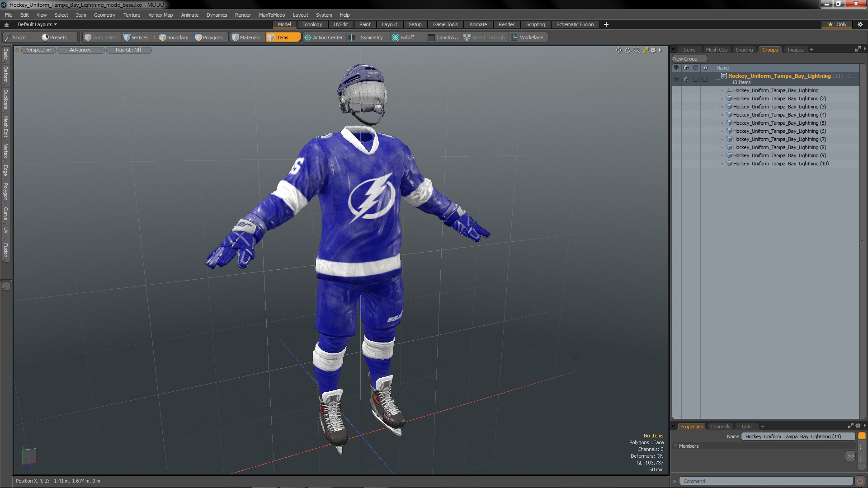The image size is (868, 488).
Task: Expand the viewport options arrow
Action: (660, 50)
